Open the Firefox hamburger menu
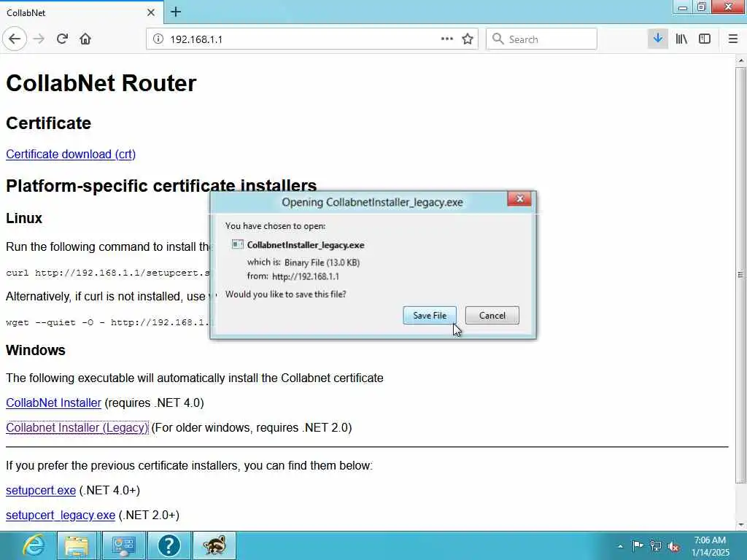Image resolution: width=747 pixels, height=560 pixels. (732, 39)
